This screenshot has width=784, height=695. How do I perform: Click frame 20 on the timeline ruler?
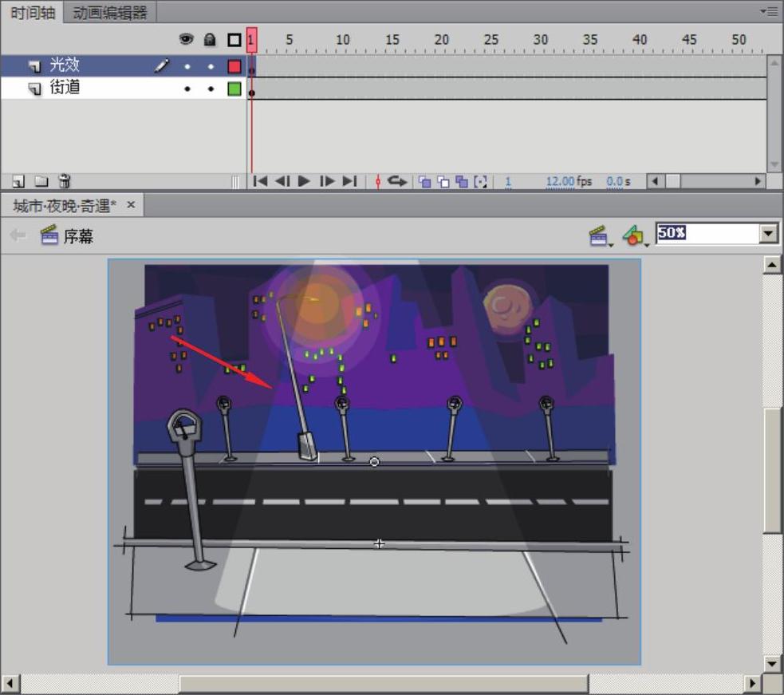tap(441, 40)
